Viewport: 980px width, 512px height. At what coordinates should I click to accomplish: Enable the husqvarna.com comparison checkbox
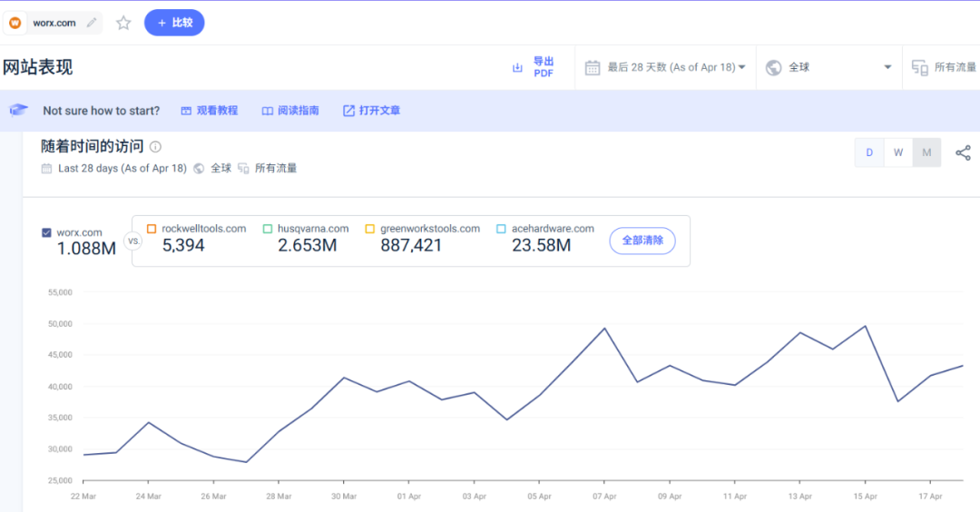point(268,229)
